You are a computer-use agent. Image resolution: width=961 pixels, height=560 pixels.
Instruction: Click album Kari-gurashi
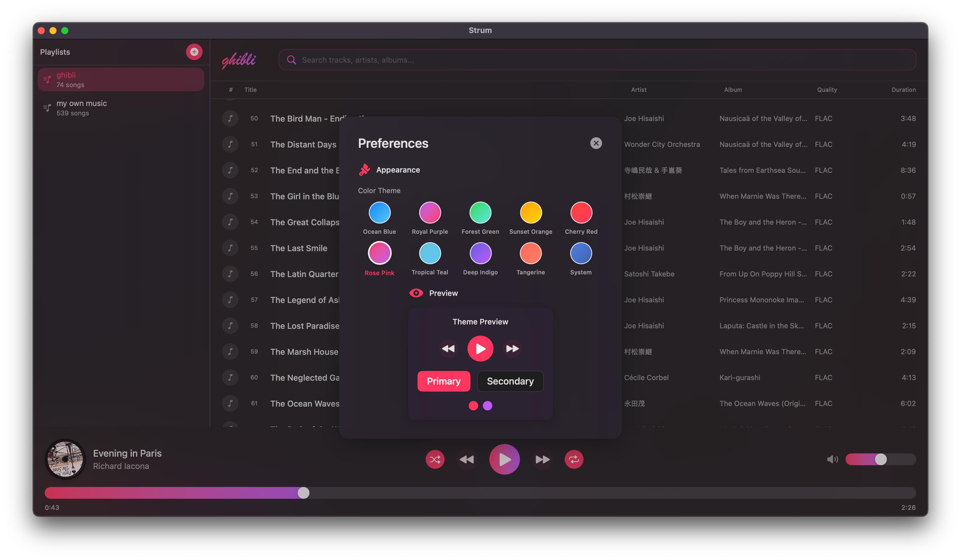(739, 377)
